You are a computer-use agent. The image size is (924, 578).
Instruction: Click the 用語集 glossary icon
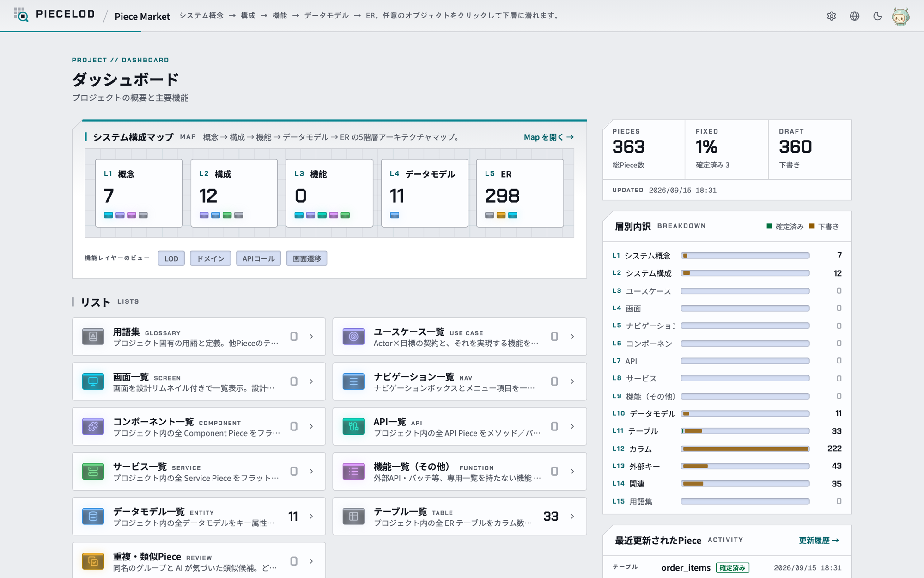click(93, 337)
